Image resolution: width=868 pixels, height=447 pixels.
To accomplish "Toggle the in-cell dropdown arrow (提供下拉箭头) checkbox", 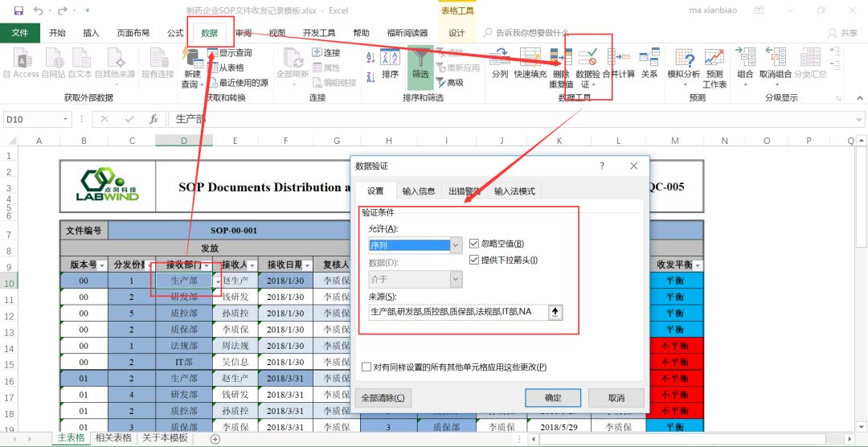I will [474, 260].
